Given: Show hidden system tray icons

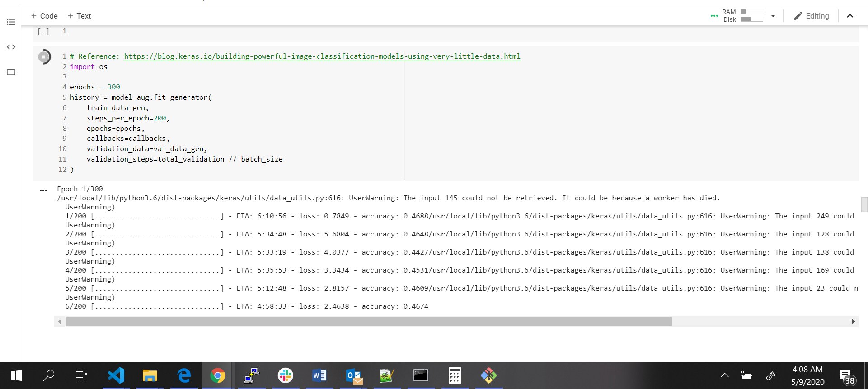Looking at the screenshot, I should pyautogui.click(x=724, y=375).
